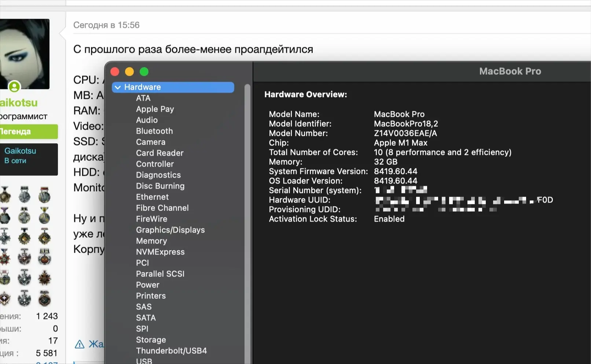Viewport: 591px width, 364px height.
Task: Select Disc Burning in the sidebar
Action: [160, 186]
